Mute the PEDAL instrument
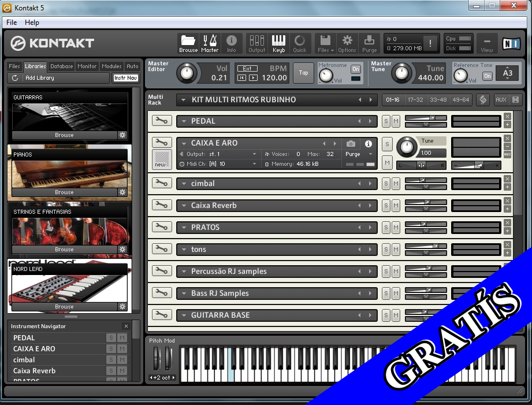 (396, 121)
